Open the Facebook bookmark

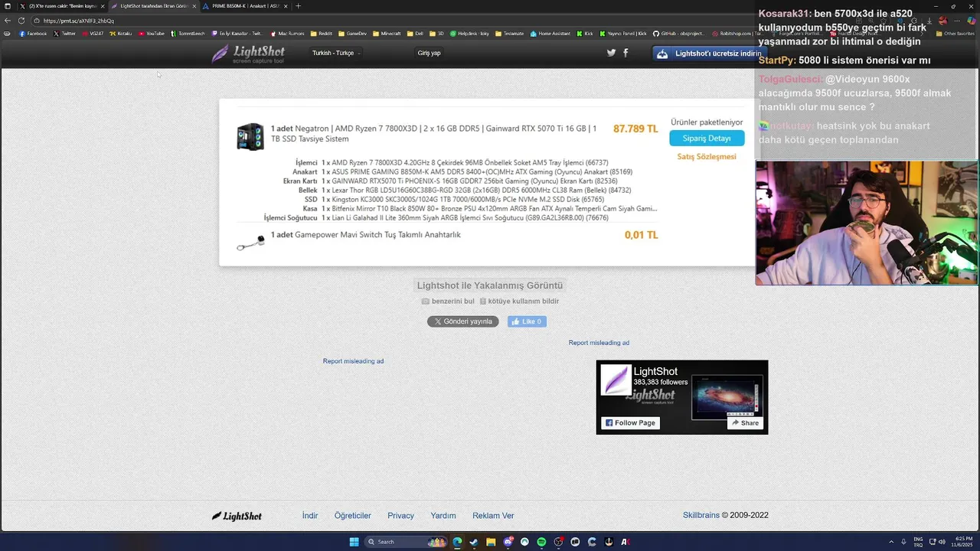point(33,34)
